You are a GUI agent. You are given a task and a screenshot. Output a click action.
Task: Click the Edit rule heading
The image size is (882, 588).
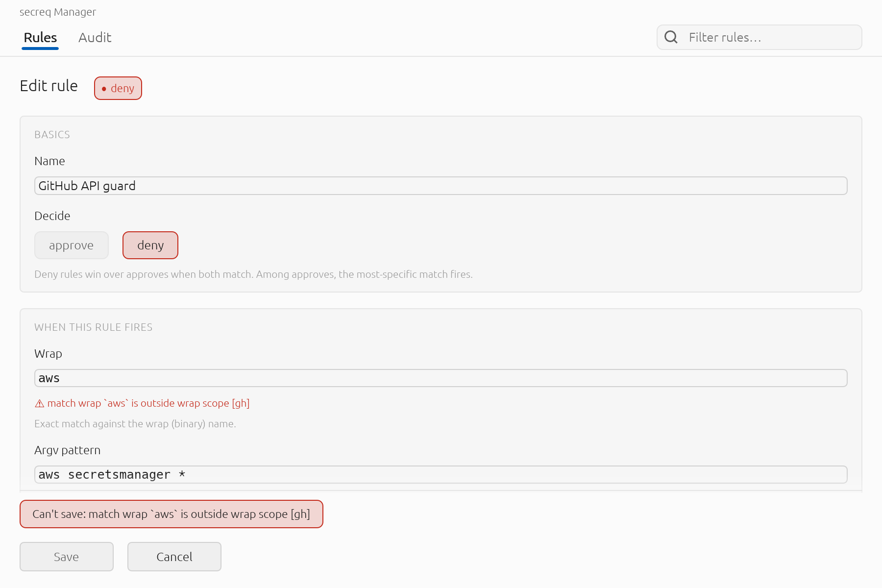pos(49,86)
